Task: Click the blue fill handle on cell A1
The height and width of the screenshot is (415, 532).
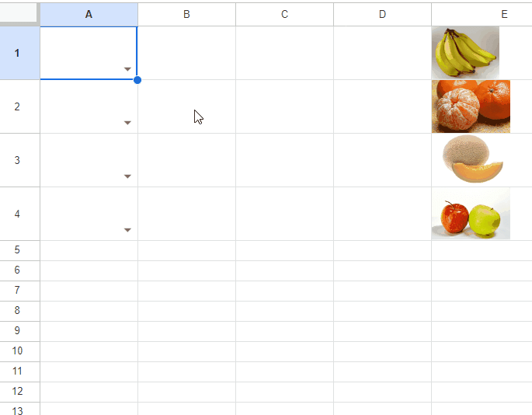Action: pyautogui.click(x=137, y=80)
